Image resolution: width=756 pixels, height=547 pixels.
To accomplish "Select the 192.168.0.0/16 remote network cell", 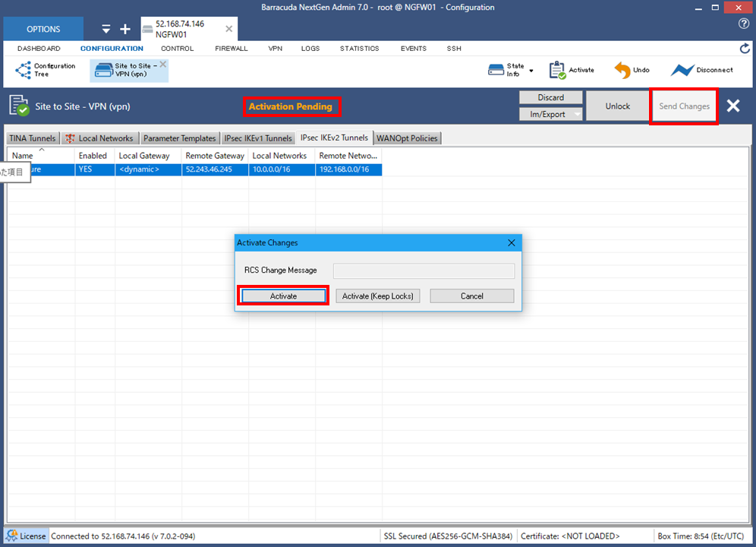I will tap(348, 169).
